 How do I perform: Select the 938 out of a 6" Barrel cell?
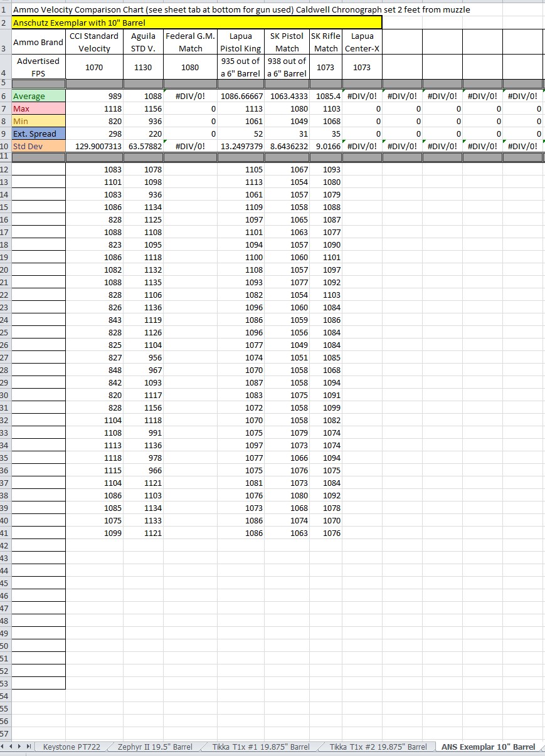click(x=287, y=67)
